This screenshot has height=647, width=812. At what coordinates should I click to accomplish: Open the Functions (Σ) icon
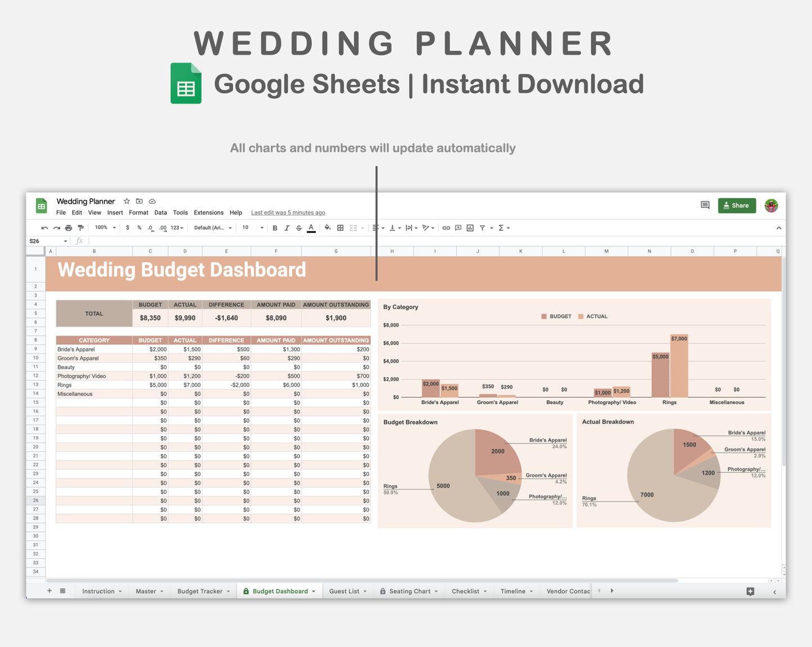[501, 227]
